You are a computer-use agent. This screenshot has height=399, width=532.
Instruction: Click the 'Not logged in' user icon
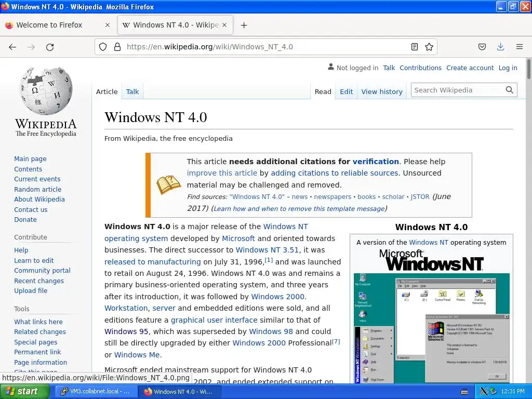331,67
